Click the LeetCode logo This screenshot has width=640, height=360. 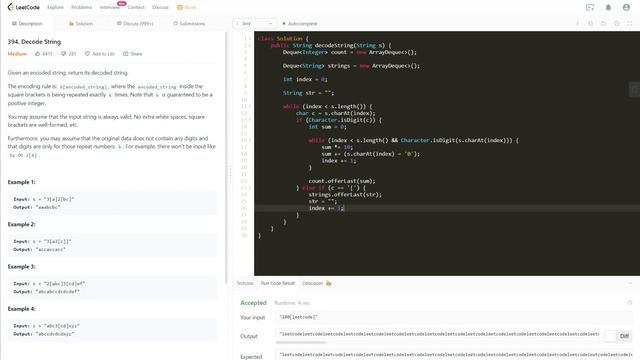tap(23, 7)
